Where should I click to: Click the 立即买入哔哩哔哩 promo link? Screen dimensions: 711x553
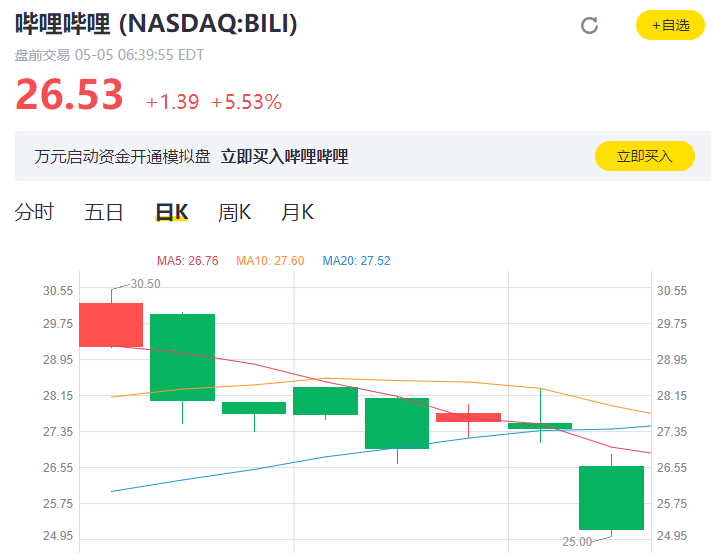284,157
